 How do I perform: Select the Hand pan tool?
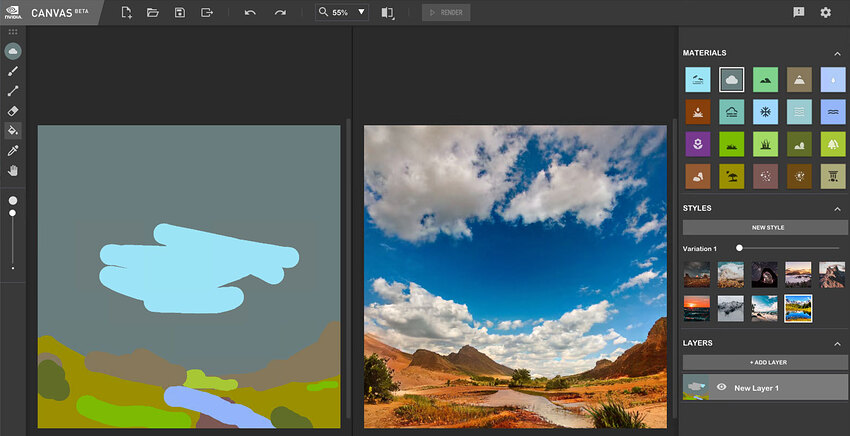click(x=13, y=170)
